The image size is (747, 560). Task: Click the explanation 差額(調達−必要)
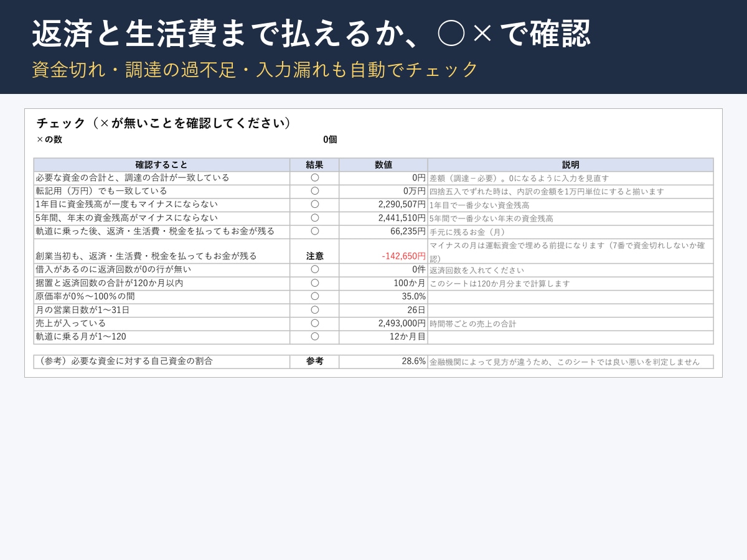464,179
